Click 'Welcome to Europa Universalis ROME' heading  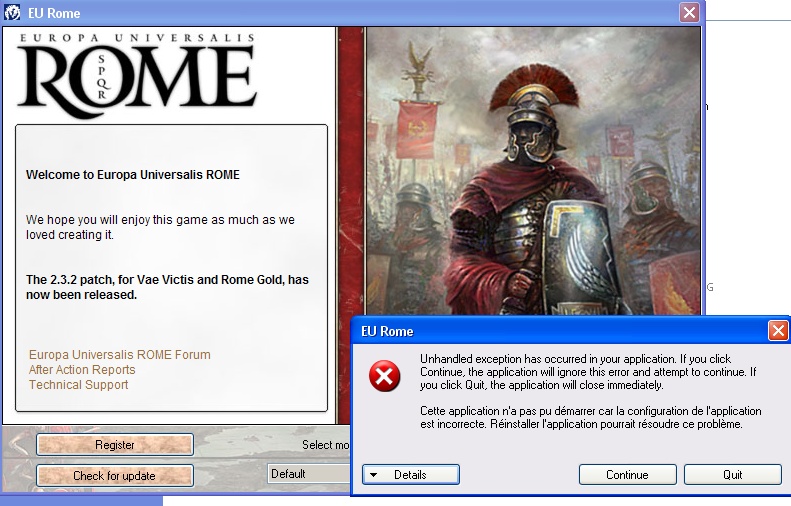click(x=133, y=175)
